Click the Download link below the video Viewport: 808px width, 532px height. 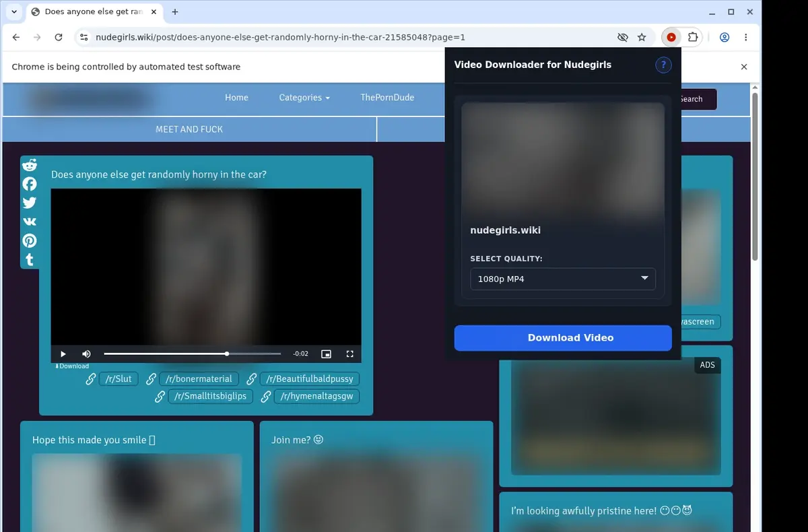(72, 366)
